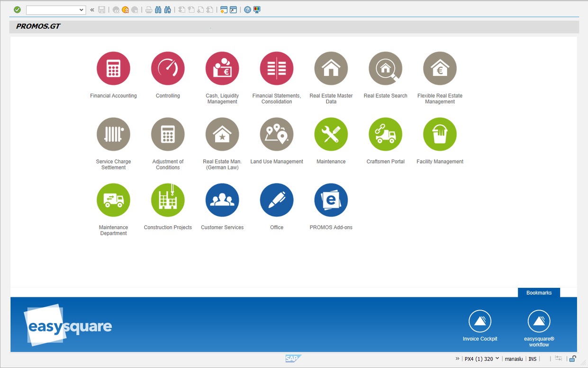Click the green Enter checkmark button

pyautogui.click(x=18, y=9)
